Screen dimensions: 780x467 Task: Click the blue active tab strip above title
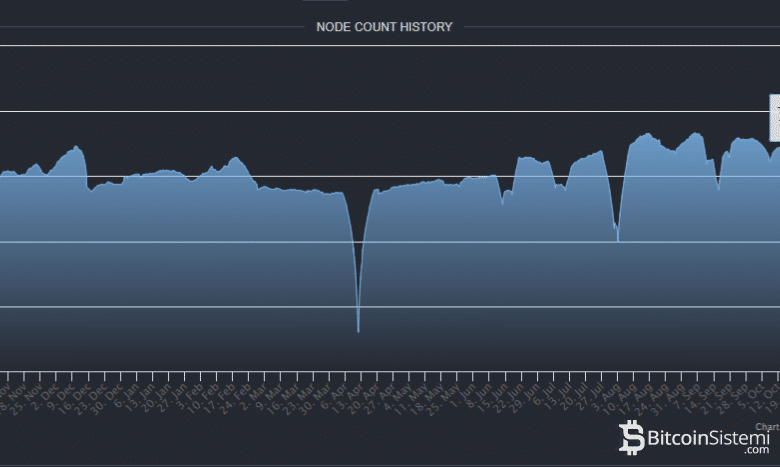(x=325, y=1)
